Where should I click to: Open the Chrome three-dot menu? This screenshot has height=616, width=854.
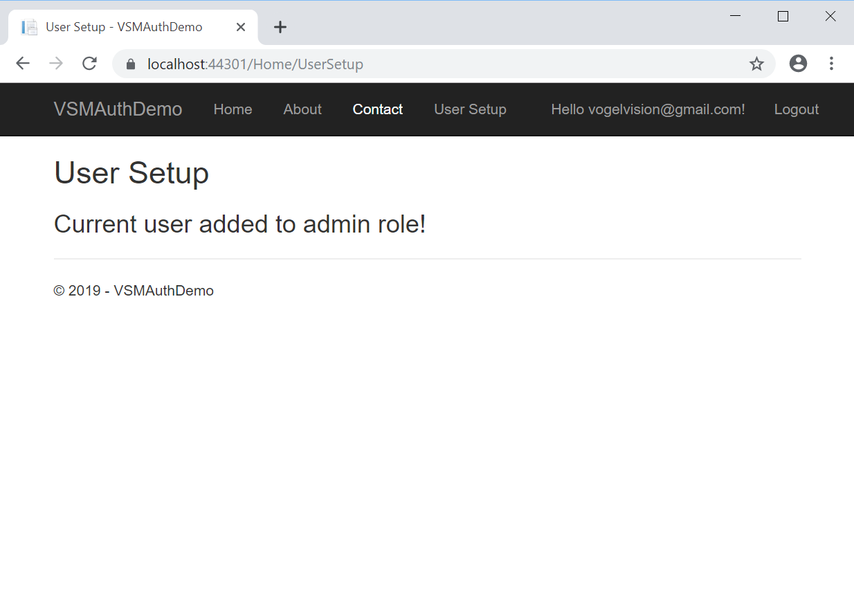(831, 64)
